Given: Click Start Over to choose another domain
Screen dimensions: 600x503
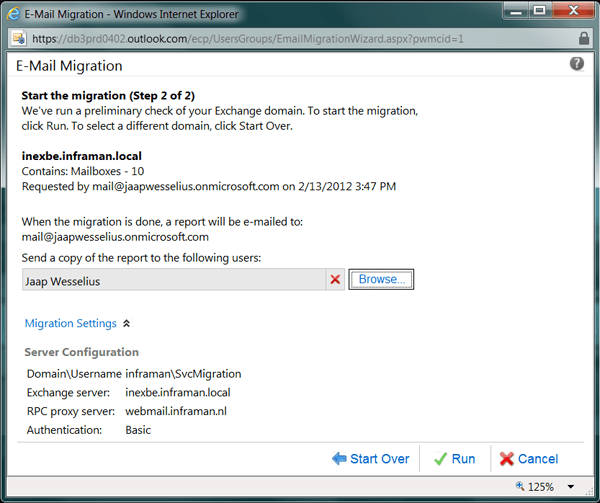Looking at the screenshot, I should point(370,458).
